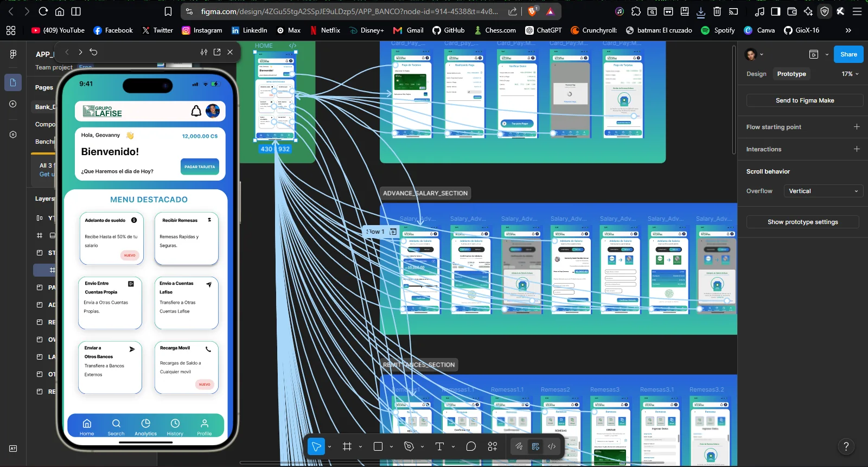Select the Frame tool
The image size is (868, 467).
pyautogui.click(x=347, y=446)
